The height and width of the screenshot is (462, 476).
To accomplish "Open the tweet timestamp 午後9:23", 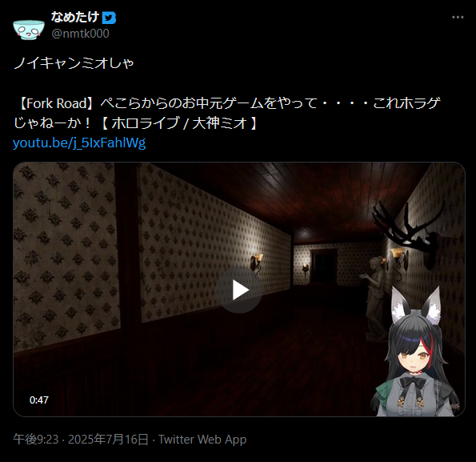I will click(36, 440).
